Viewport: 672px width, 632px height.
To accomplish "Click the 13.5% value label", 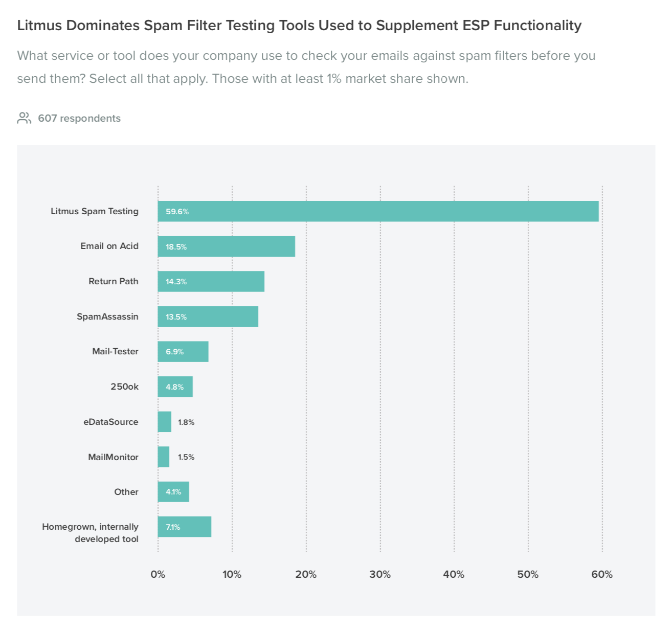I will coord(176,317).
